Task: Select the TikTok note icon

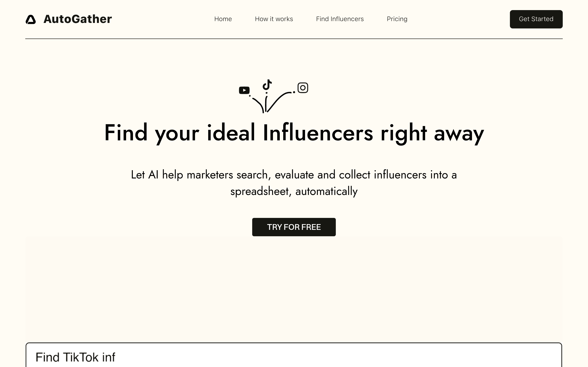Action: (267, 84)
